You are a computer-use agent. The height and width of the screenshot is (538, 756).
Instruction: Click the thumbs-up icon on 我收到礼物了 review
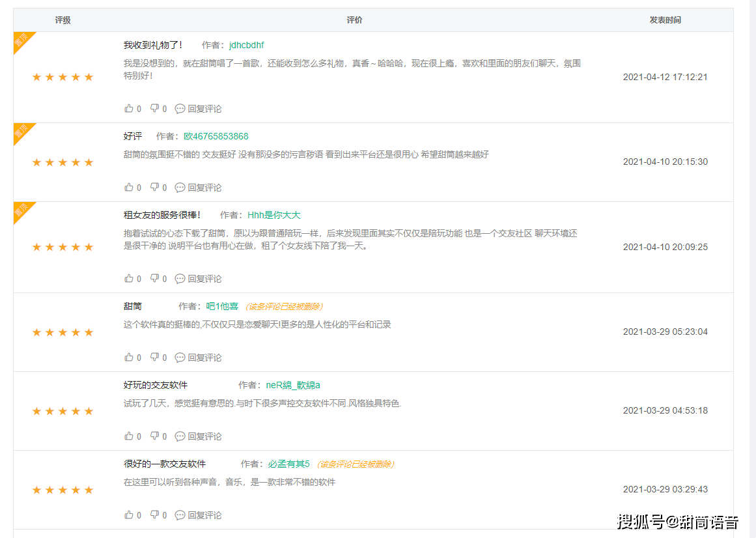click(x=128, y=108)
